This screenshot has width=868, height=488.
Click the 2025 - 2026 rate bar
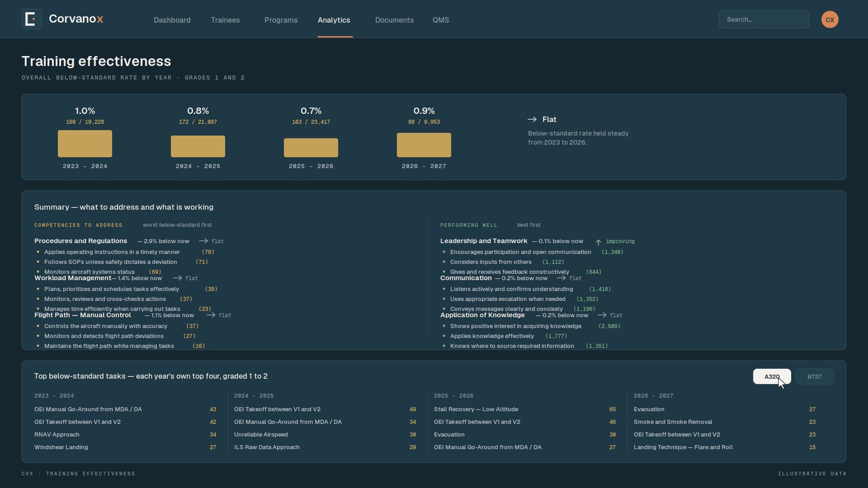[311, 148]
